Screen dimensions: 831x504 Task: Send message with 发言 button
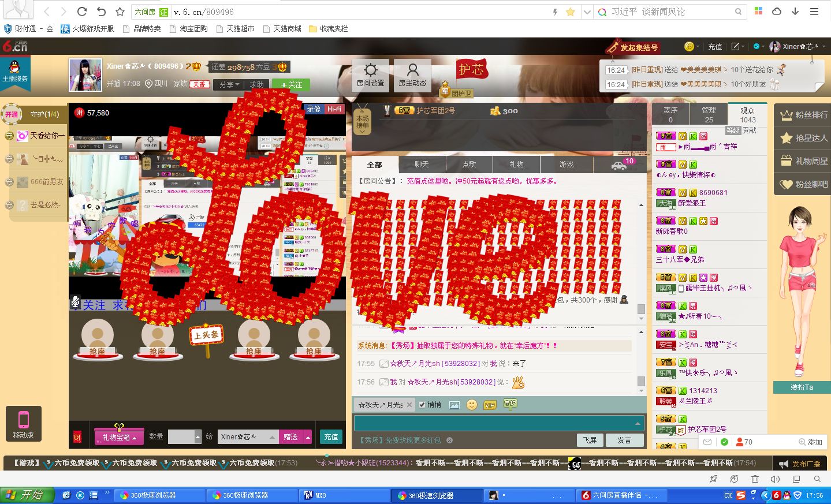pyautogui.click(x=624, y=440)
